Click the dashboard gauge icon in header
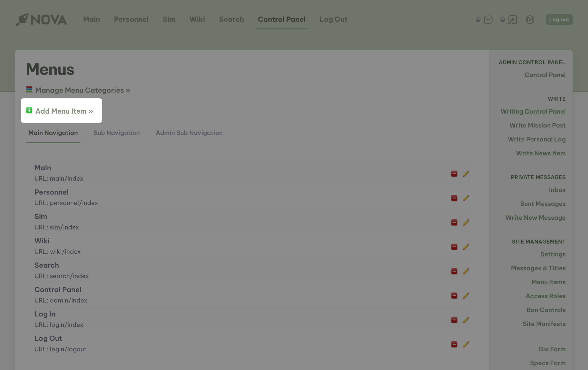Viewport: 588px width, 370px height. pos(530,20)
